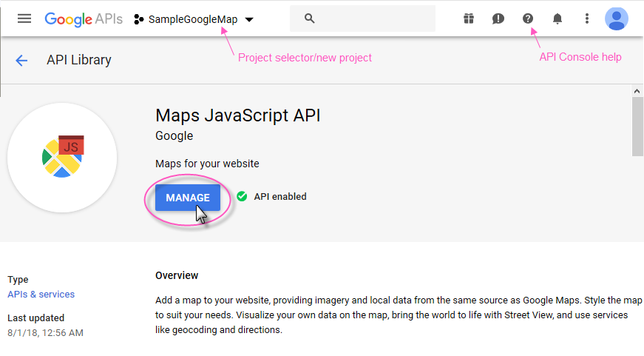This screenshot has height=356, width=644.
Task: Click the project selector dropdown arrow
Action: (x=249, y=19)
